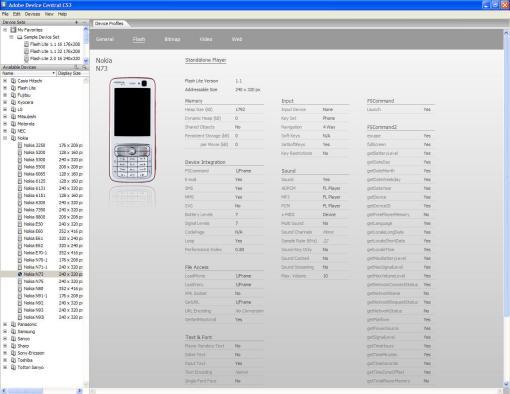
Task: Open the Devices menu
Action: [32, 14]
